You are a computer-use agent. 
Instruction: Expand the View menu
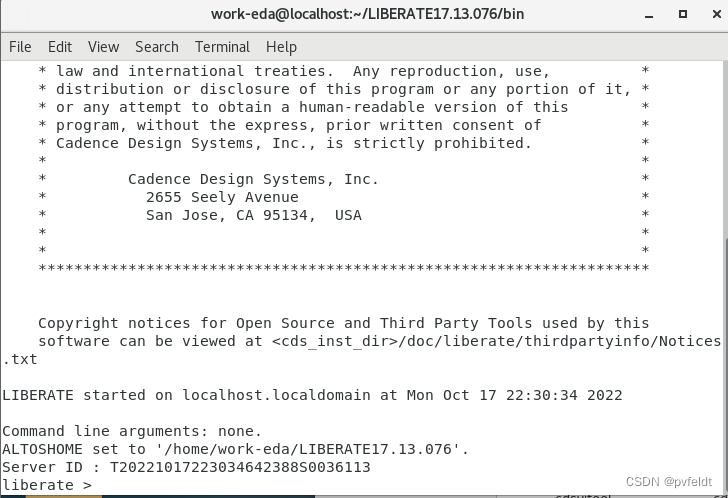pos(103,47)
